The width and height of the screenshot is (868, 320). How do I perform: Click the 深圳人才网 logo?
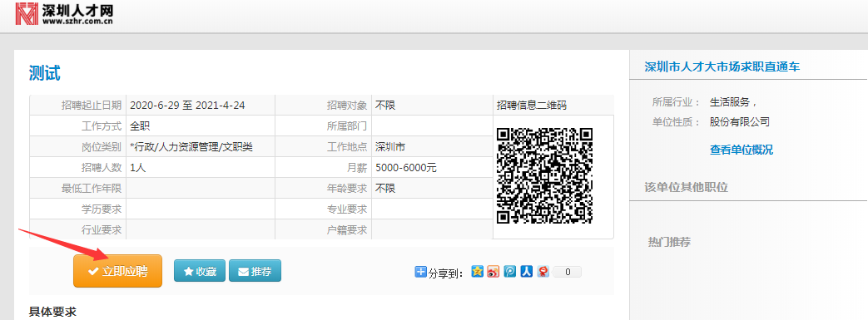pos(64,13)
